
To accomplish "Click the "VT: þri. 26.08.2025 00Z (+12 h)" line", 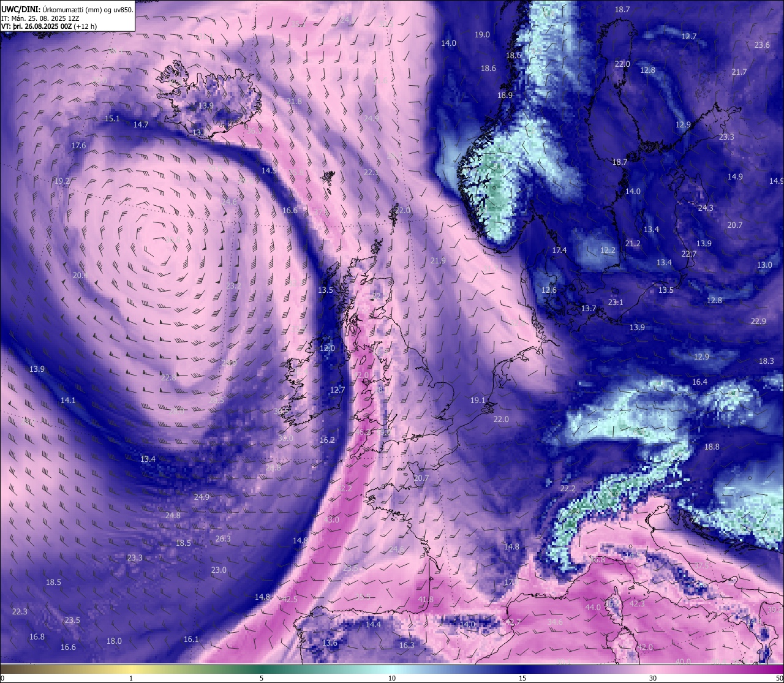I will 49,26.
